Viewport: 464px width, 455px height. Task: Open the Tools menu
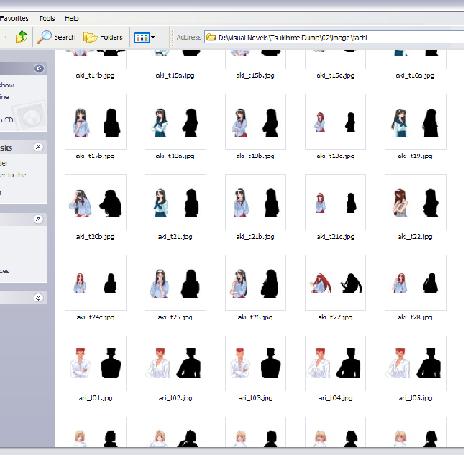click(x=47, y=19)
